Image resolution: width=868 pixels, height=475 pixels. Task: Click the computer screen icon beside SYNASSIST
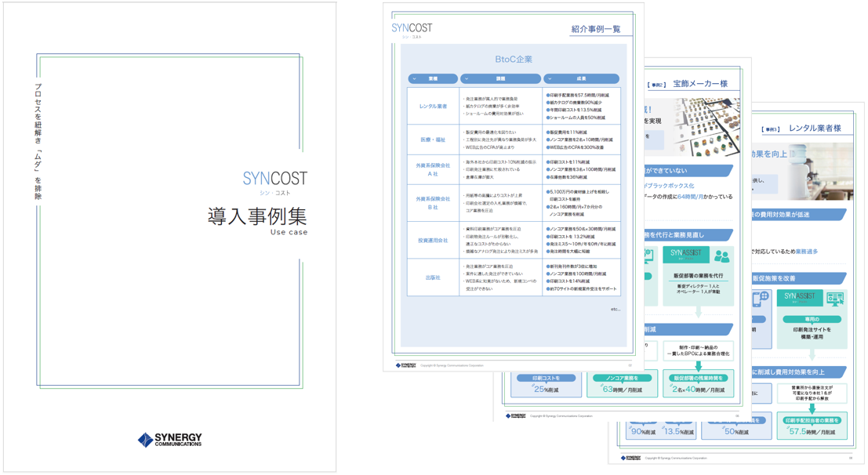click(x=834, y=299)
